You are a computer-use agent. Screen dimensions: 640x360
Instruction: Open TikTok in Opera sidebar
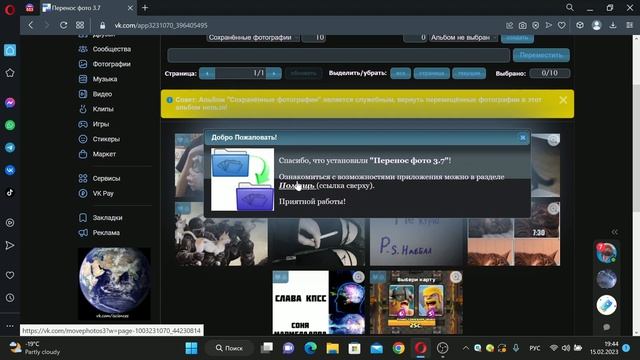(x=10, y=193)
